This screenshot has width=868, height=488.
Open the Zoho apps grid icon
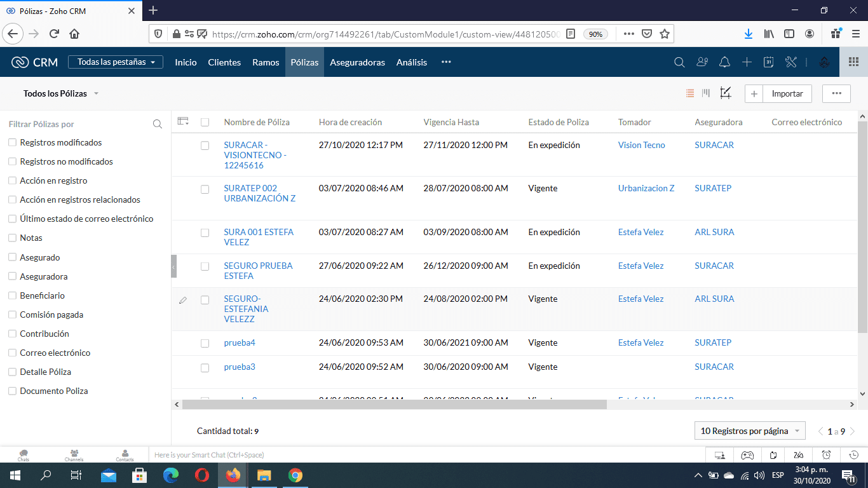click(x=853, y=62)
